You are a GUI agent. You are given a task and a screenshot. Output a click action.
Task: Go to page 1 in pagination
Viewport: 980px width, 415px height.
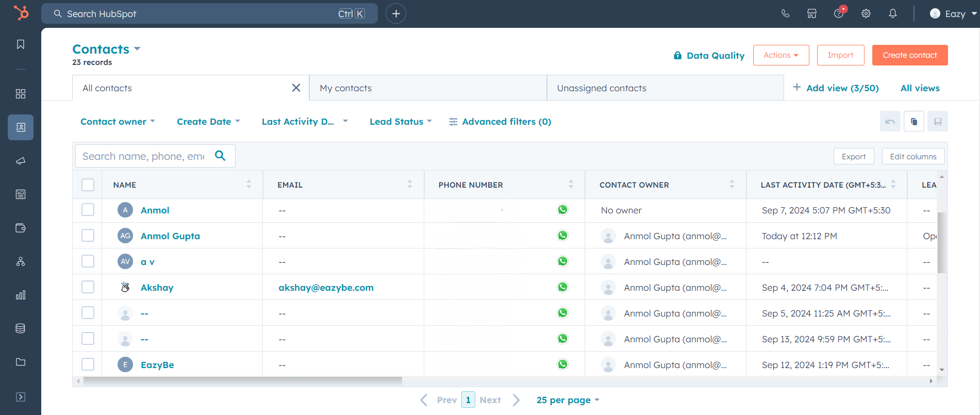pos(468,400)
